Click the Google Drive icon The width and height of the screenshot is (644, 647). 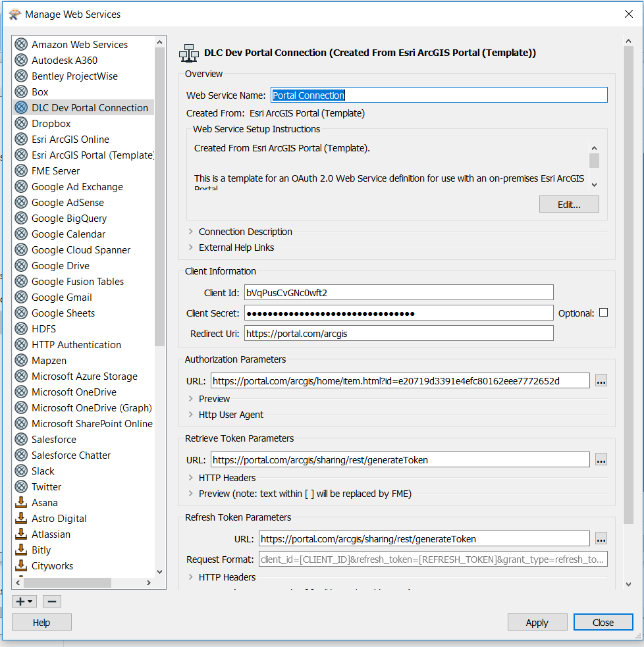(x=21, y=265)
